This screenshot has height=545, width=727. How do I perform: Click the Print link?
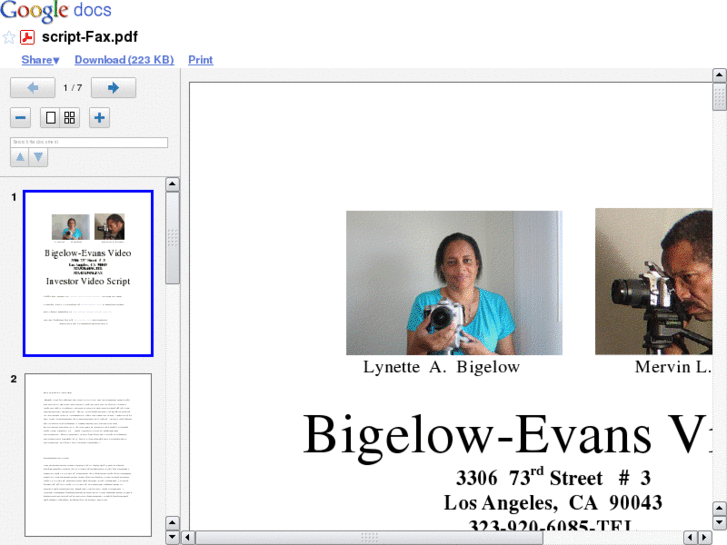pos(200,60)
